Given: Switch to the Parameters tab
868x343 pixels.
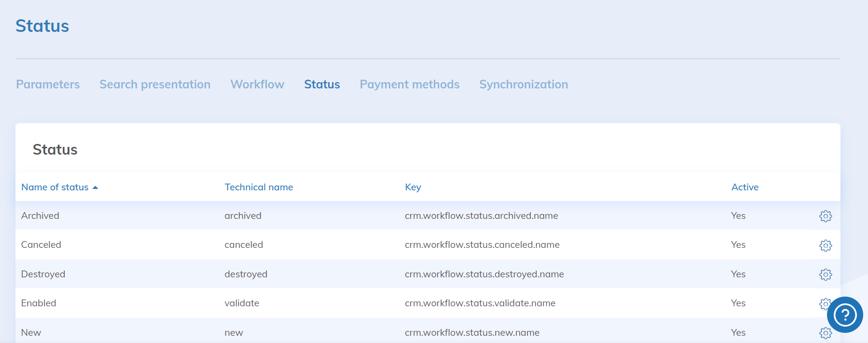Looking at the screenshot, I should point(48,85).
